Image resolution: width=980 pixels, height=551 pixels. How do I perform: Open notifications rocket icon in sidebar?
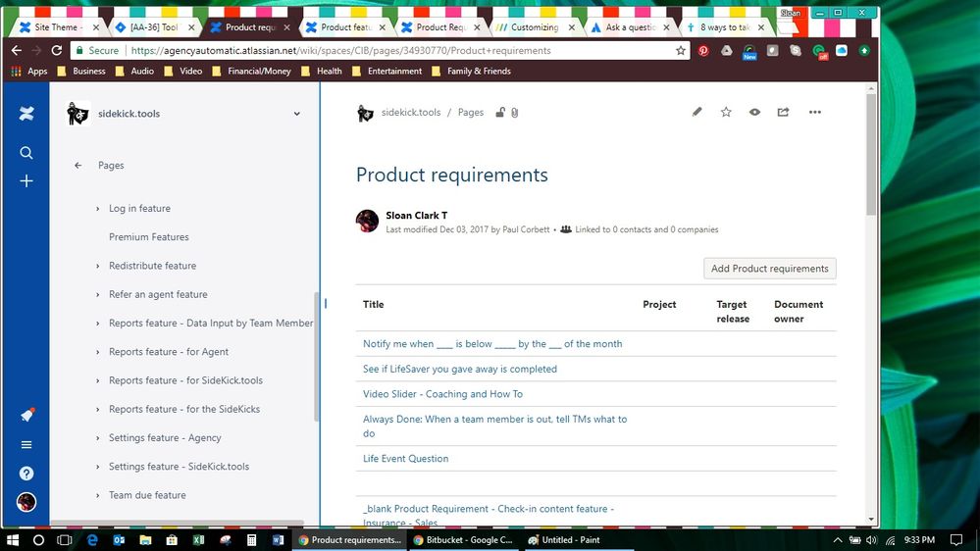pos(26,415)
